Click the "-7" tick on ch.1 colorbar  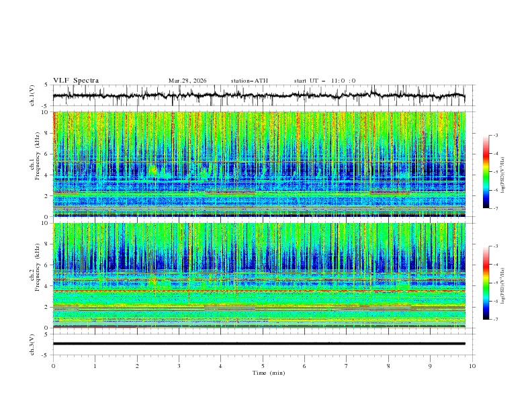(496, 208)
